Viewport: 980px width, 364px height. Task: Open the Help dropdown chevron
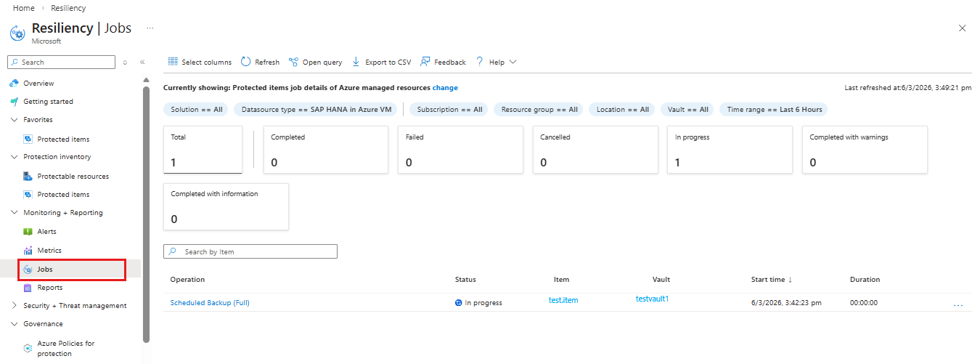pyautogui.click(x=513, y=62)
